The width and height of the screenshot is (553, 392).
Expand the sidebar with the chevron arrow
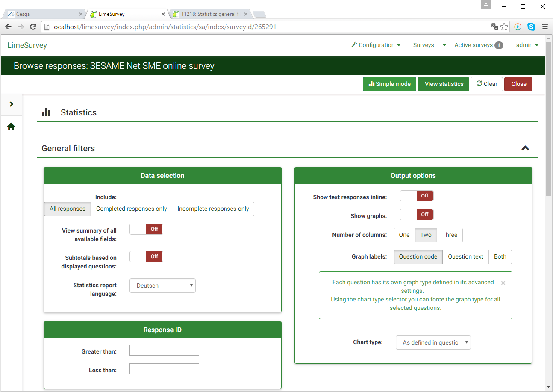11,104
